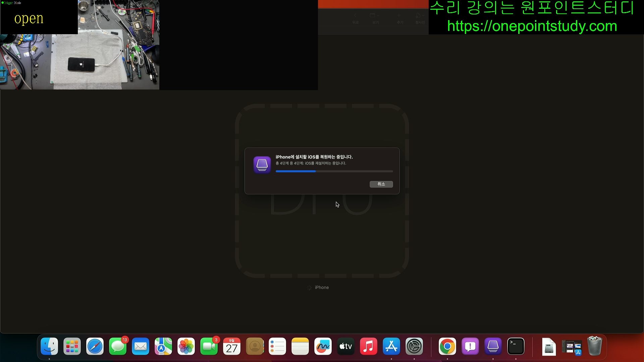The image size is (644, 362).
Task: Open the Trash in the dock
Action: (594, 346)
